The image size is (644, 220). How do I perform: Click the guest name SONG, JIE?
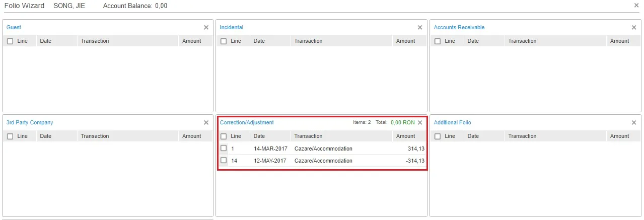(x=69, y=6)
